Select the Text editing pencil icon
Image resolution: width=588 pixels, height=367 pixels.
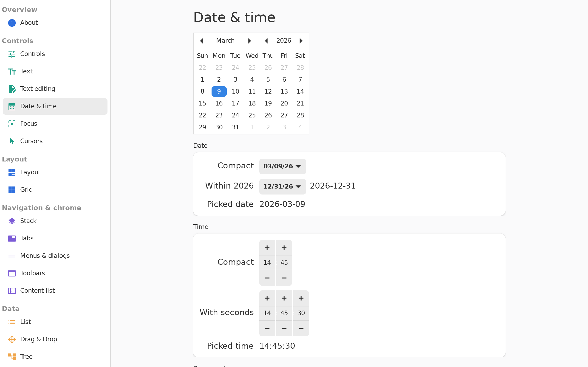pos(12,89)
